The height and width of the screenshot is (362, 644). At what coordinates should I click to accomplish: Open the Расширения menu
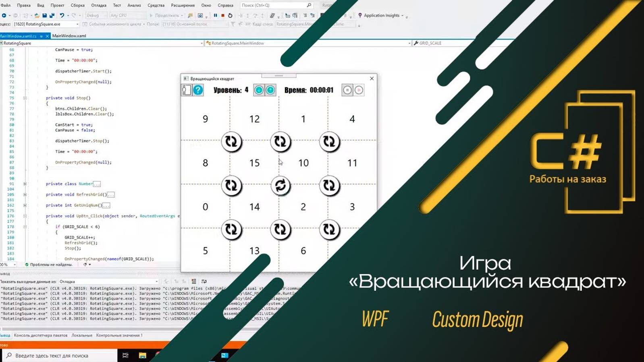pos(183,5)
